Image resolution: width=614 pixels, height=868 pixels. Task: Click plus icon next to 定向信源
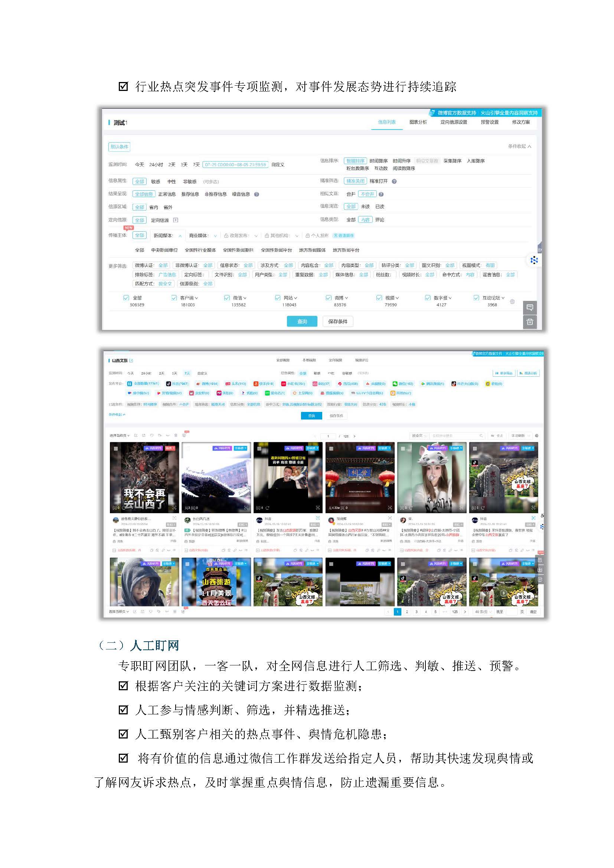176,220
